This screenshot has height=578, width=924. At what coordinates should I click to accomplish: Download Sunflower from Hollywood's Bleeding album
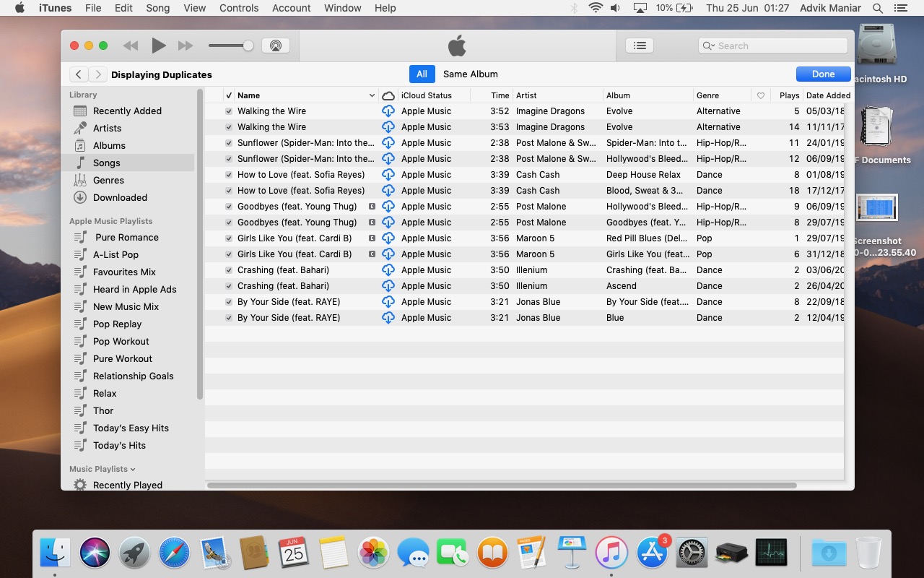point(388,159)
